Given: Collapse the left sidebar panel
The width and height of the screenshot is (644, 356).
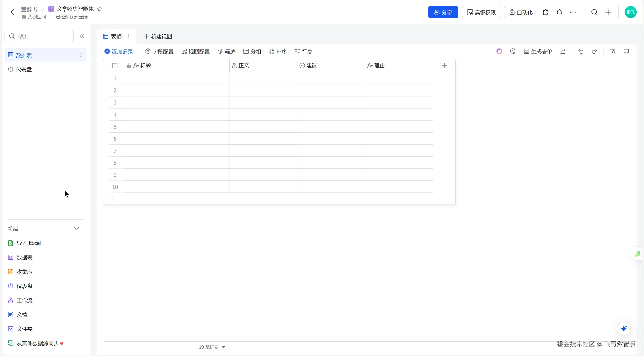Looking at the screenshot, I should pos(82,36).
